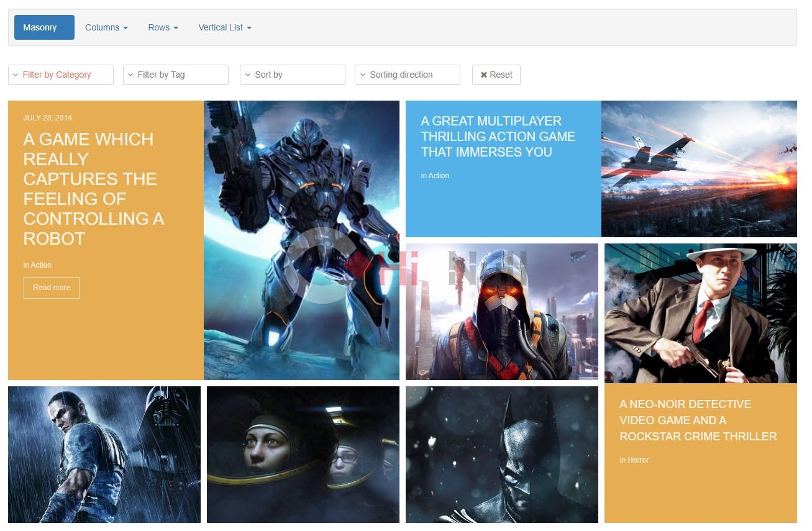Open the Sort by dropdown

[x=293, y=75]
